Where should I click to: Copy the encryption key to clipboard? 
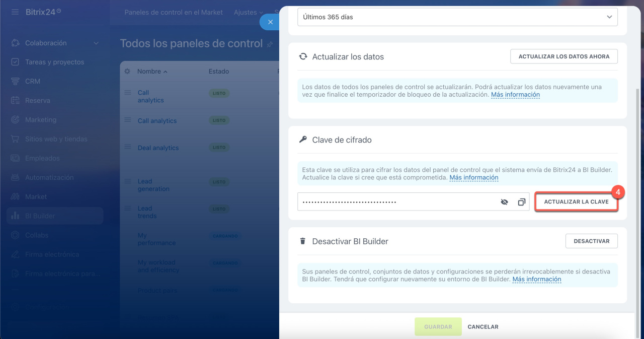click(x=521, y=202)
